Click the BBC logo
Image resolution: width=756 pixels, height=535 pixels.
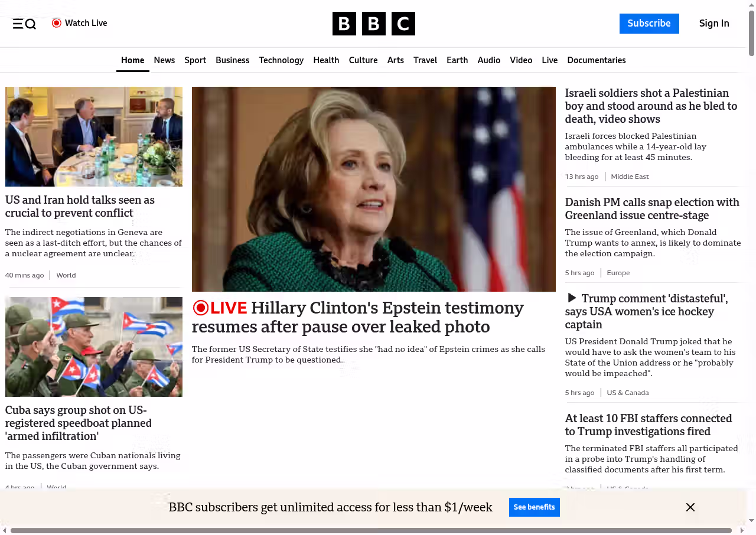[x=373, y=24]
